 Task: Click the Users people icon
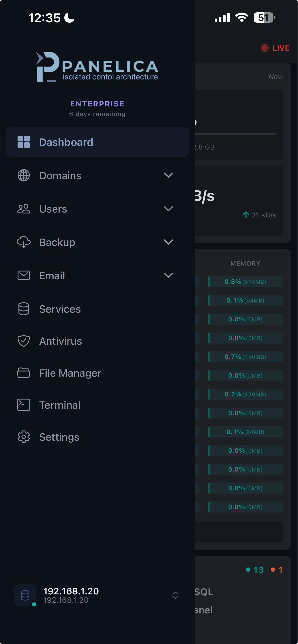click(23, 209)
